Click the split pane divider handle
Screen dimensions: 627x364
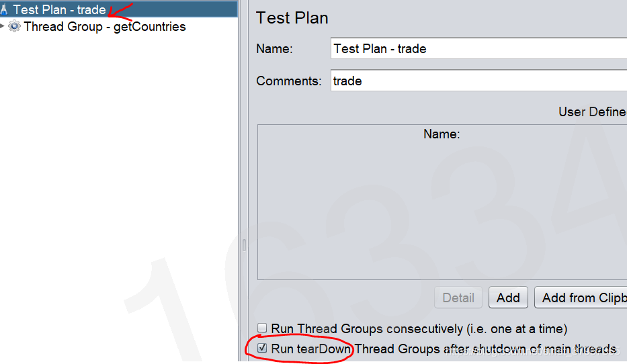click(244, 244)
